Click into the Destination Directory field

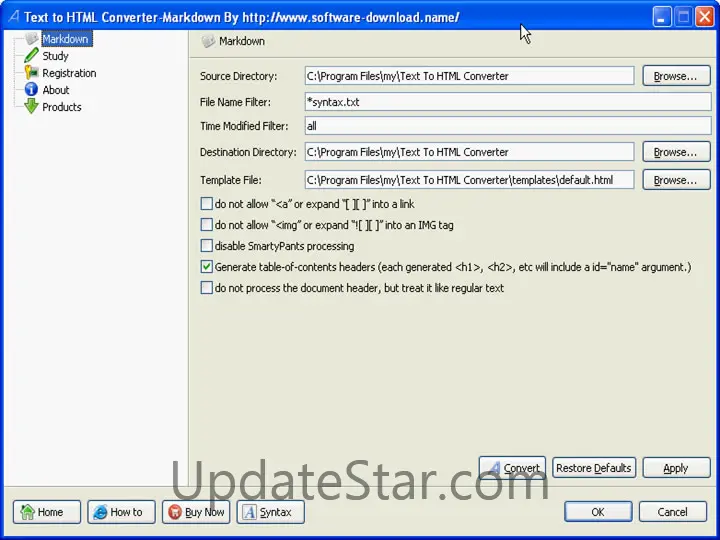coord(469,152)
